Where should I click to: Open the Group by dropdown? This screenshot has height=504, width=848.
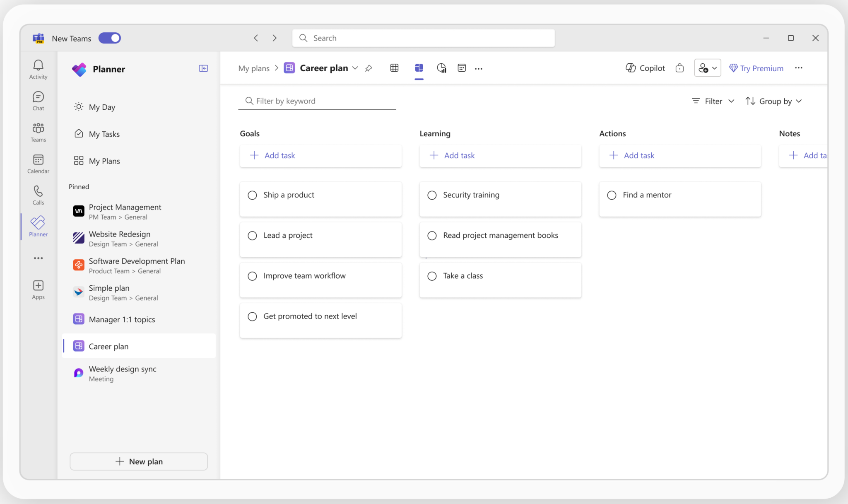[x=773, y=101]
